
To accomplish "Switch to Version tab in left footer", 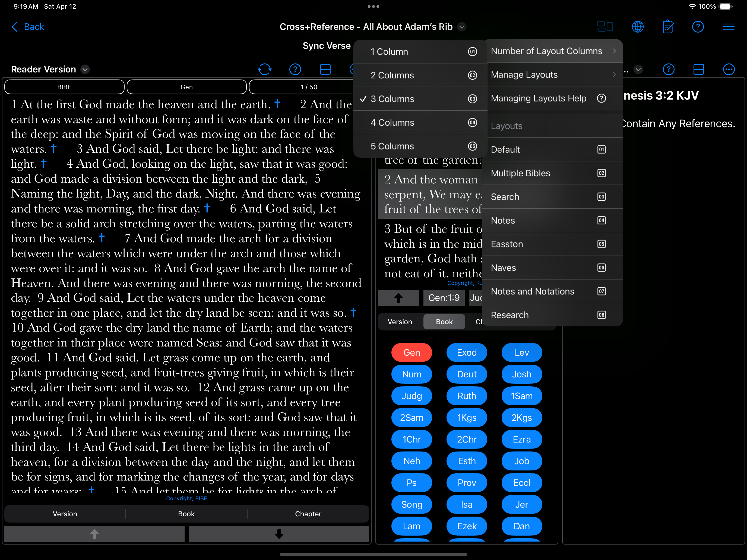I will [65, 514].
